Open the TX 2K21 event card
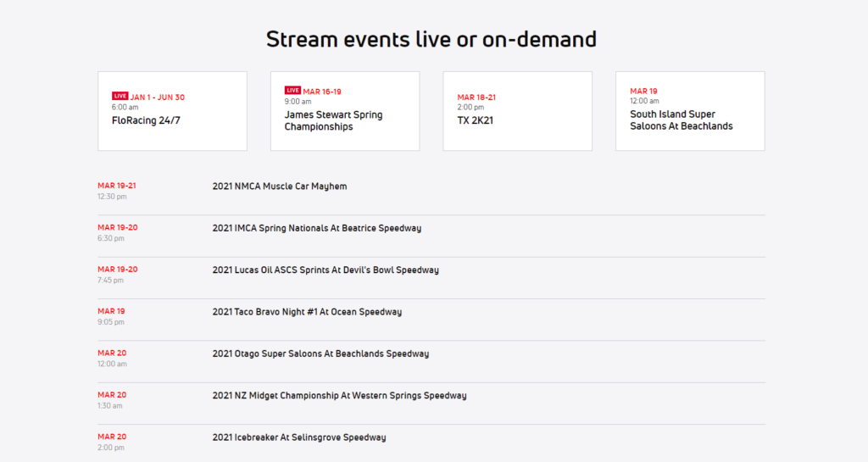The height and width of the screenshot is (462, 868). [x=518, y=111]
